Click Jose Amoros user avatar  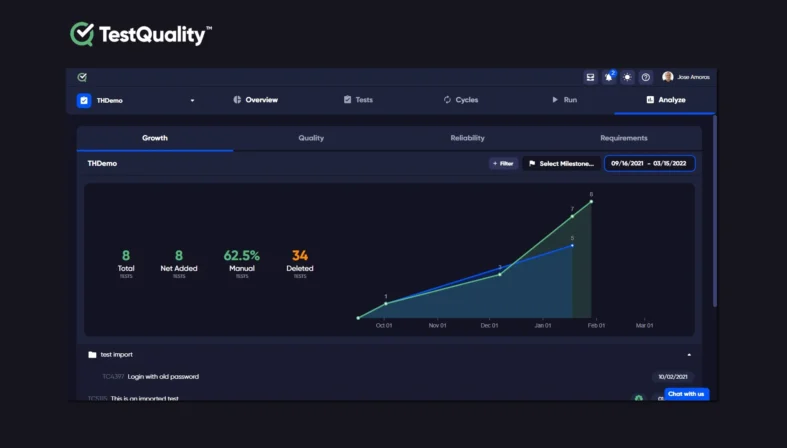click(x=667, y=77)
